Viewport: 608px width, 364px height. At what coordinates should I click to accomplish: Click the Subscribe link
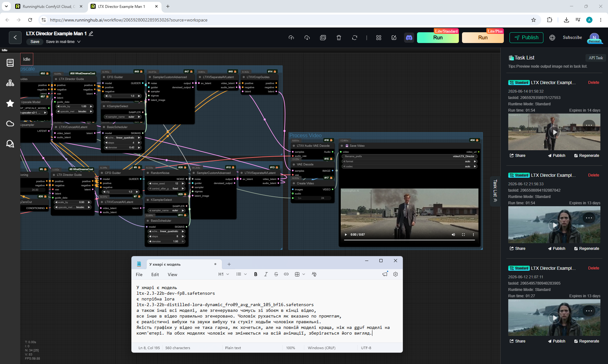coord(572,38)
